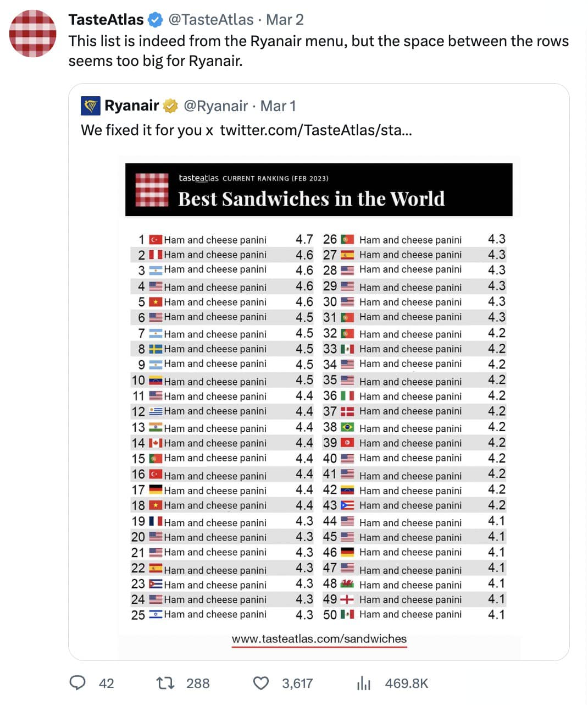Open the @TasteAtlas handle link

click(x=211, y=20)
